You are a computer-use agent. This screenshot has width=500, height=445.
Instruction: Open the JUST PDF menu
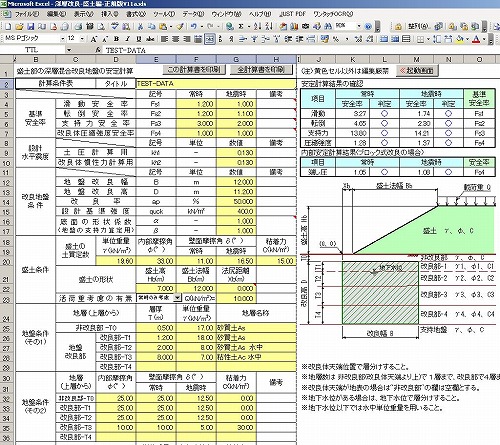point(293,14)
